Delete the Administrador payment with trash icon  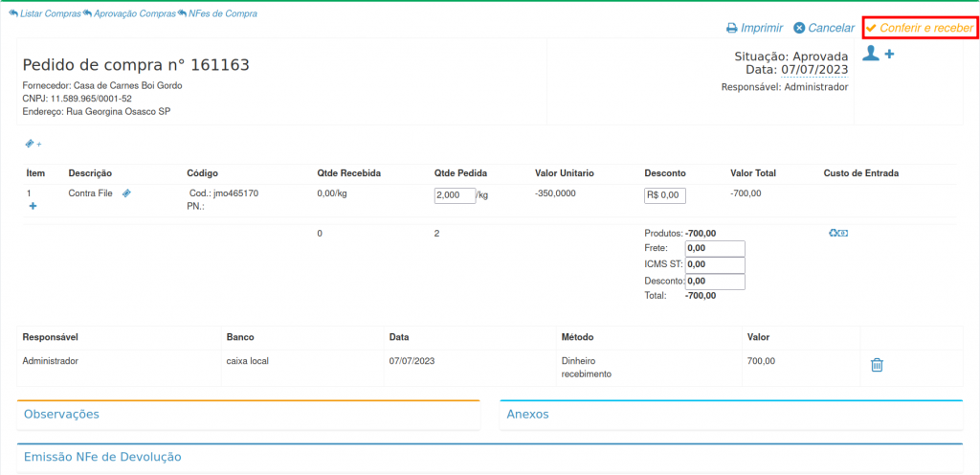tap(877, 365)
